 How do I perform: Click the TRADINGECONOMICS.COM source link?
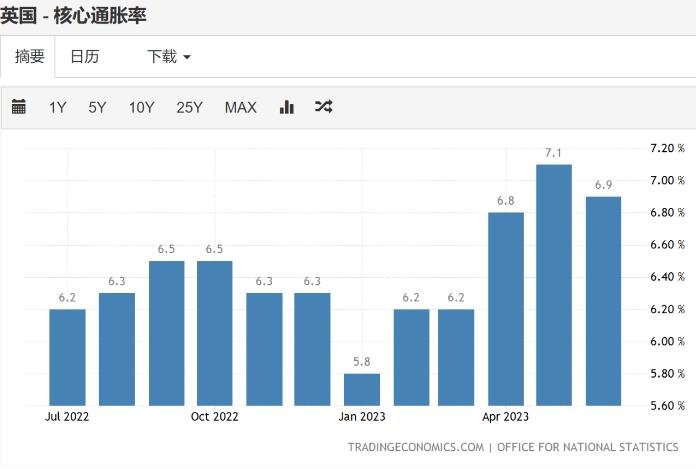pyautogui.click(x=415, y=447)
